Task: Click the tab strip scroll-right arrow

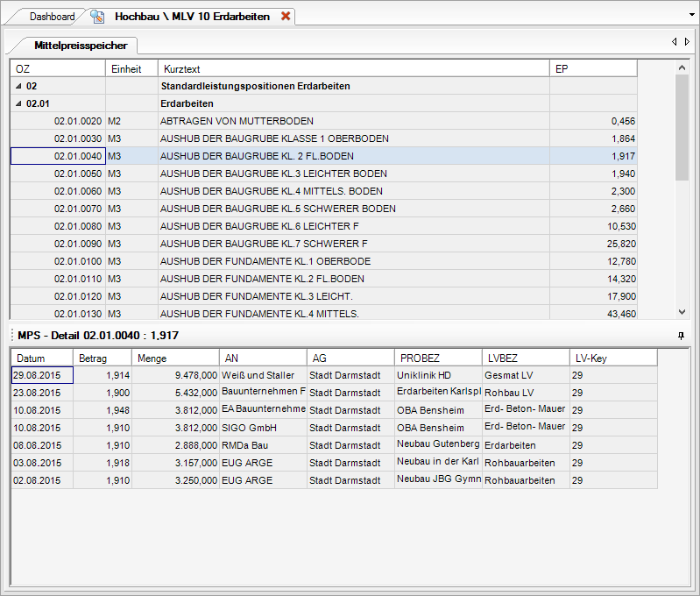Action: point(687,41)
